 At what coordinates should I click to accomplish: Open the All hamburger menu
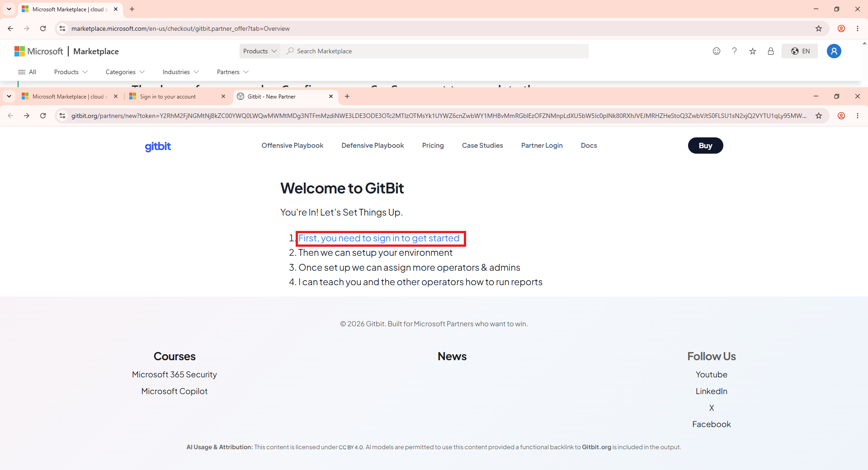[27, 72]
